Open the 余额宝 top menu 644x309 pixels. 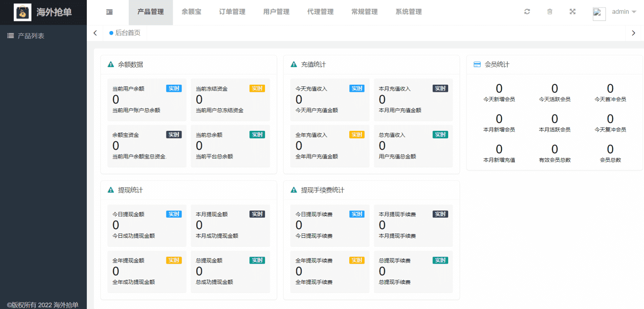coord(191,12)
